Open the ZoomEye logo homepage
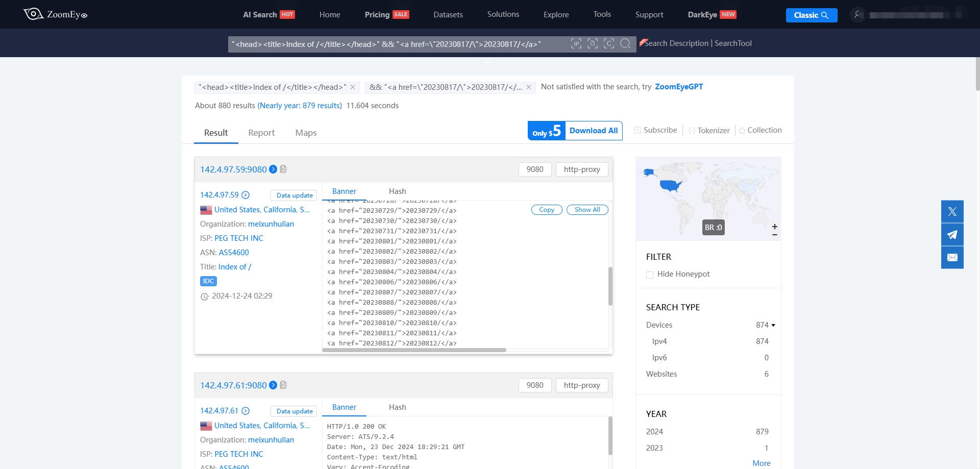 point(55,14)
